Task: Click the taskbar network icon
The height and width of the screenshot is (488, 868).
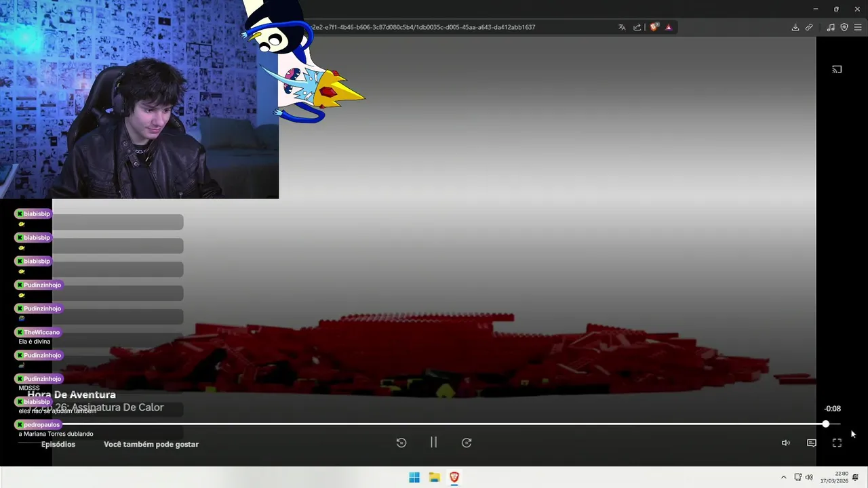Action: coord(798,477)
